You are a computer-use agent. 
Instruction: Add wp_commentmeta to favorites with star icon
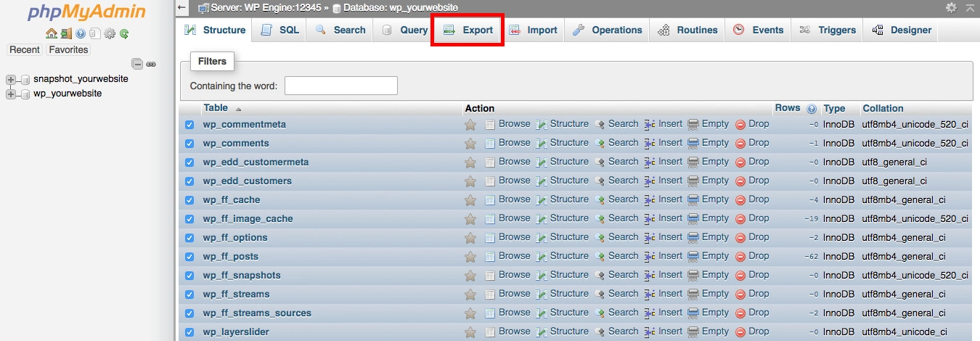[x=470, y=125]
